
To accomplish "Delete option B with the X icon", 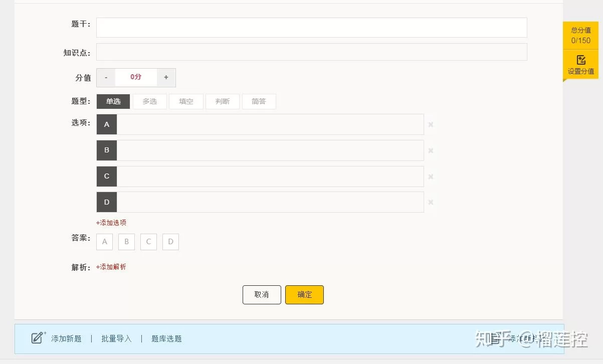I will [x=431, y=150].
